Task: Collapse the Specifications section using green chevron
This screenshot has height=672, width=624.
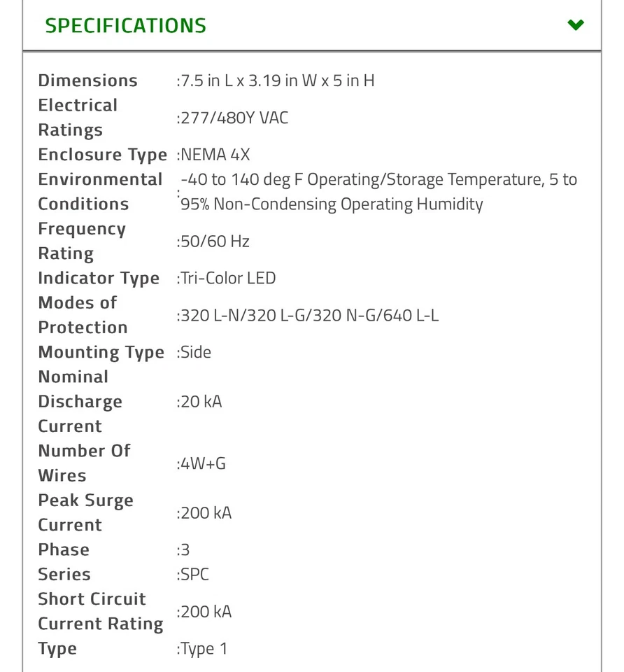Action: point(575,25)
